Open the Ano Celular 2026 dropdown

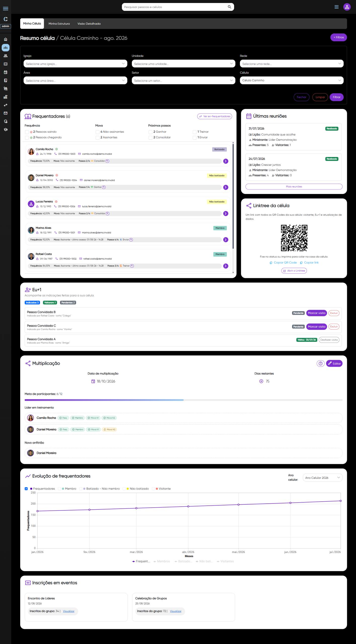pyautogui.click(x=323, y=477)
